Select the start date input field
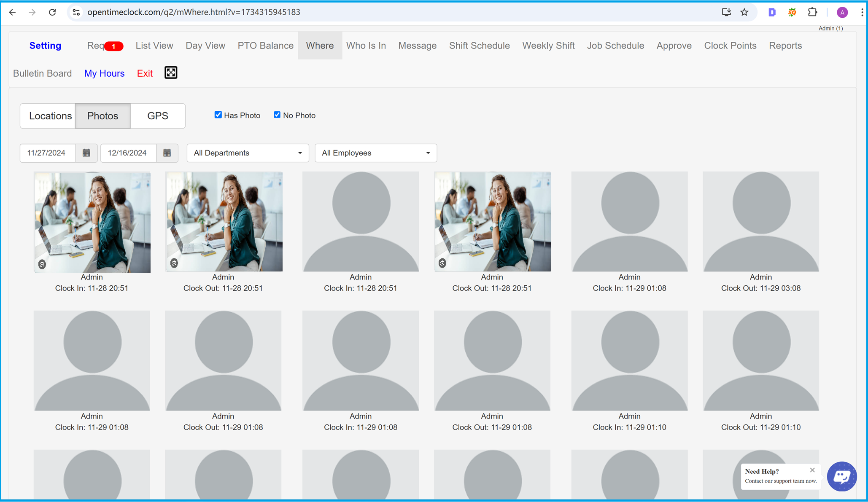The width and height of the screenshot is (868, 502). pos(47,153)
